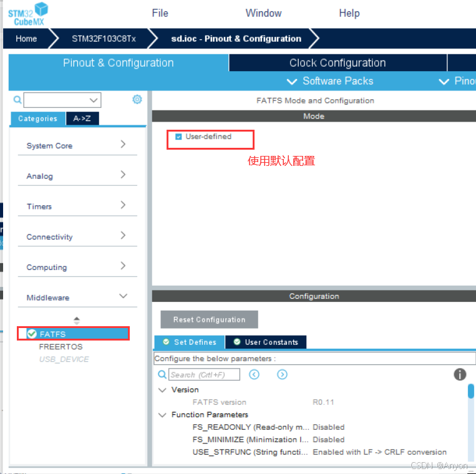Expand the Analog category
476x474 pixels.
77,176
